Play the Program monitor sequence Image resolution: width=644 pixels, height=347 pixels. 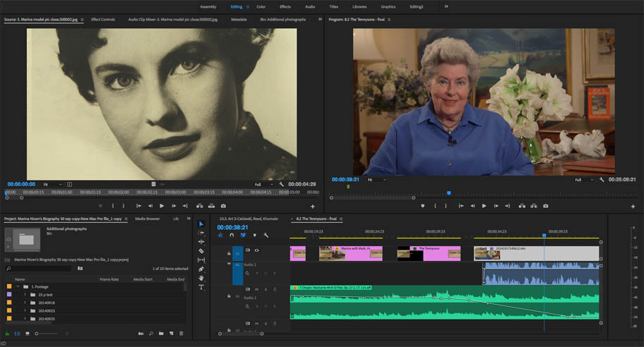click(484, 206)
